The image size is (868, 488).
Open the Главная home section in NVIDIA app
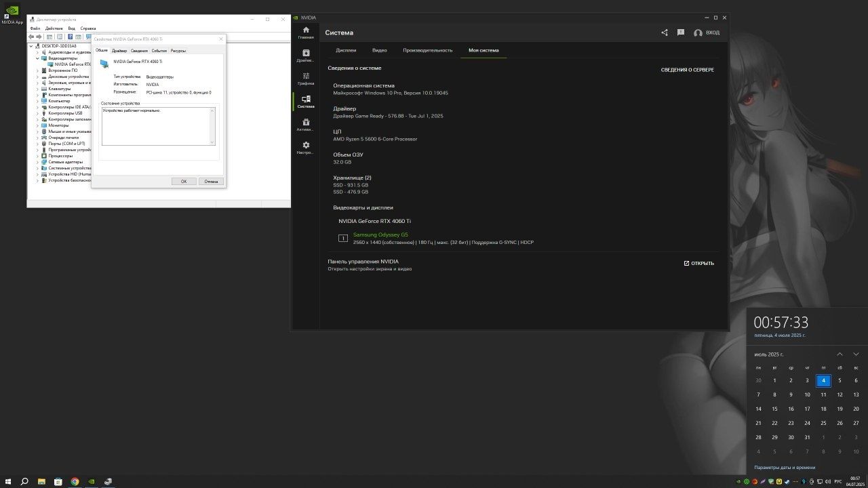click(x=306, y=32)
